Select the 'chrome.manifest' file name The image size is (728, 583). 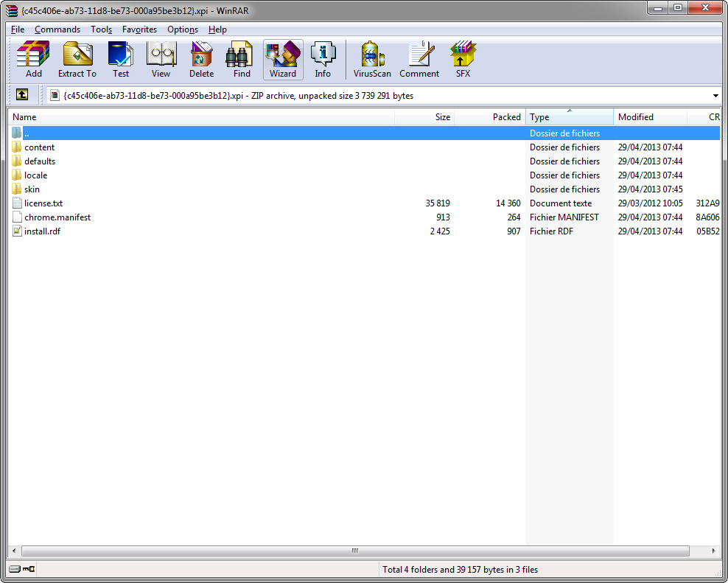57,217
